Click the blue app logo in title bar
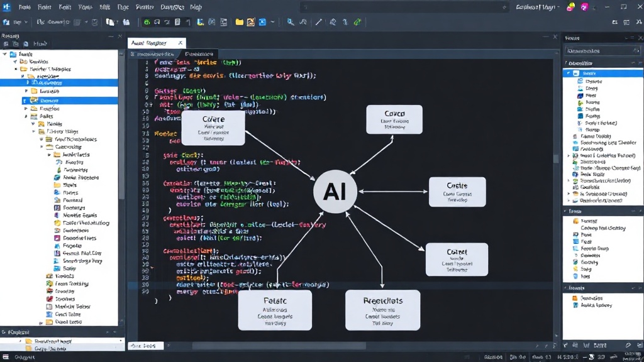644x362 pixels. click(x=6, y=6)
